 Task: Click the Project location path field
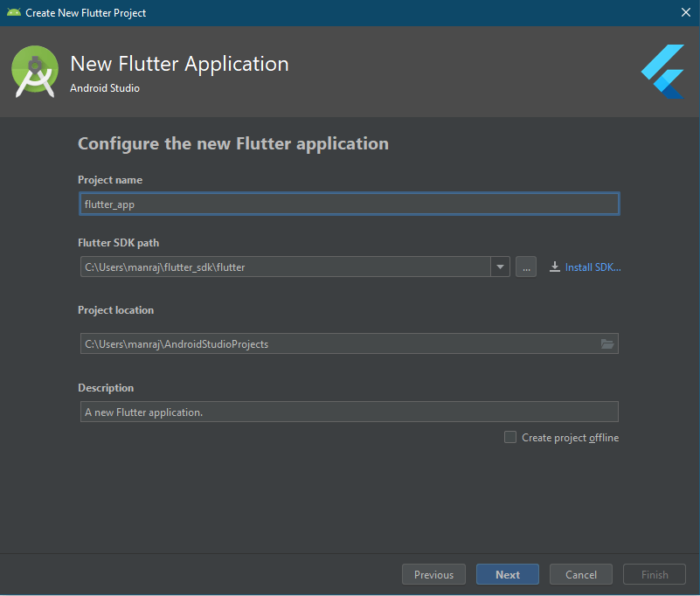pos(349,344)
